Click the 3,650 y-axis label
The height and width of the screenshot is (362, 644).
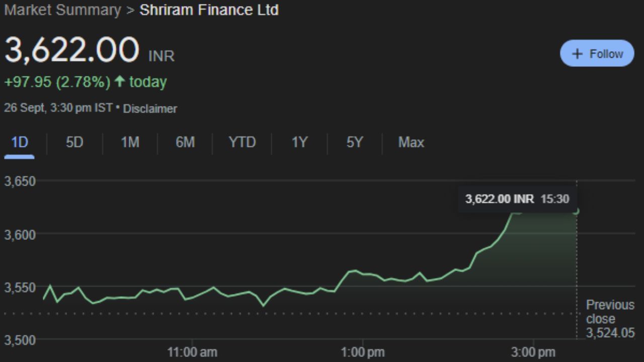[x=20, y=181]
